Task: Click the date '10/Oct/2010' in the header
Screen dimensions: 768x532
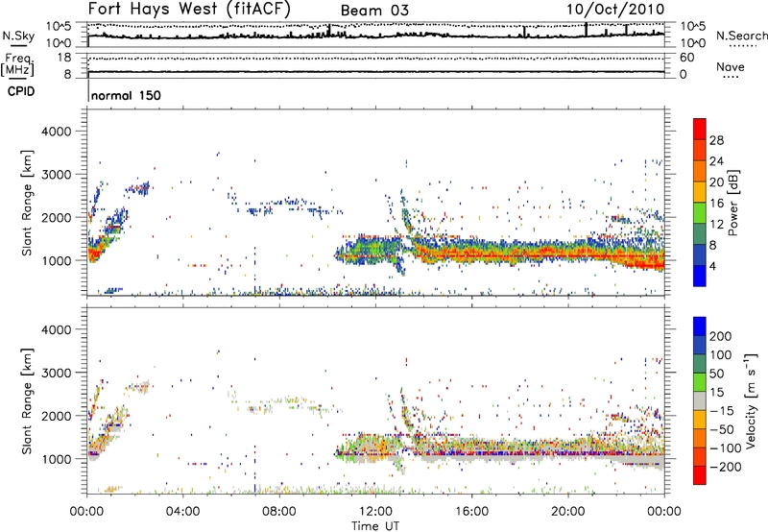Action: point(615,10)
